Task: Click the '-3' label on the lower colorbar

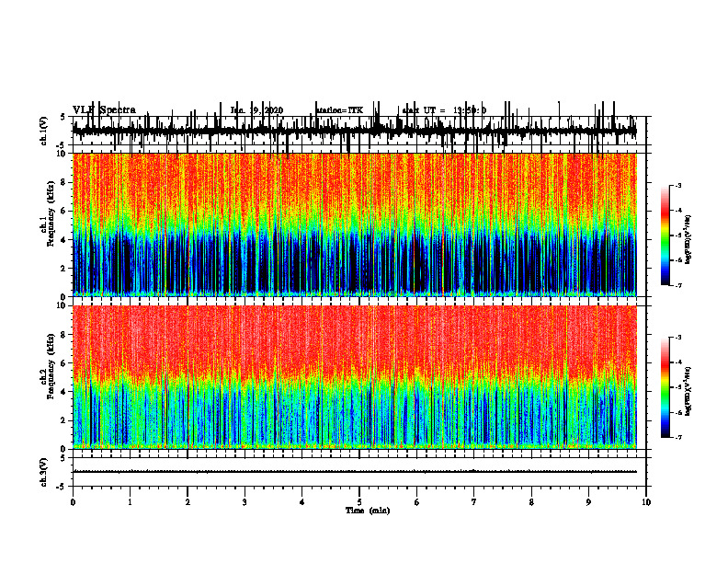Action: pyautogui.click(x=677, y=338)
